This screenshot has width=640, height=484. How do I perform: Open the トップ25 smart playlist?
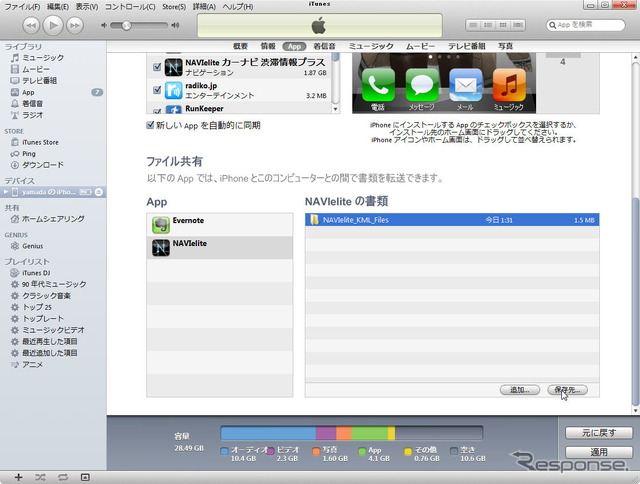click(37, 307)
